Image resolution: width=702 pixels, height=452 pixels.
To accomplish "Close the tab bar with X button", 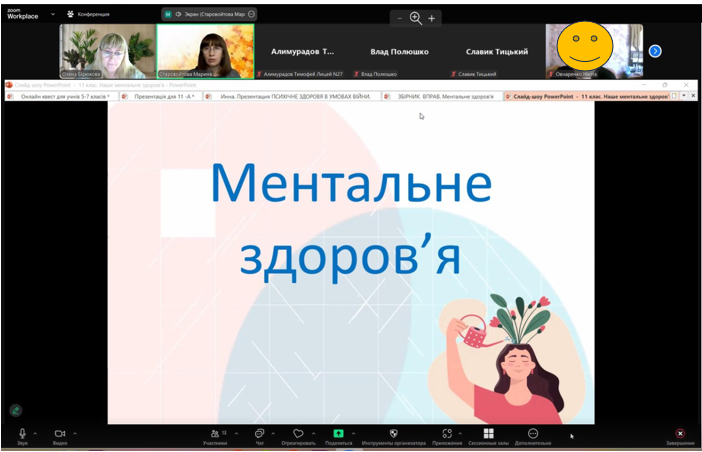I will (x=693, y=96).
